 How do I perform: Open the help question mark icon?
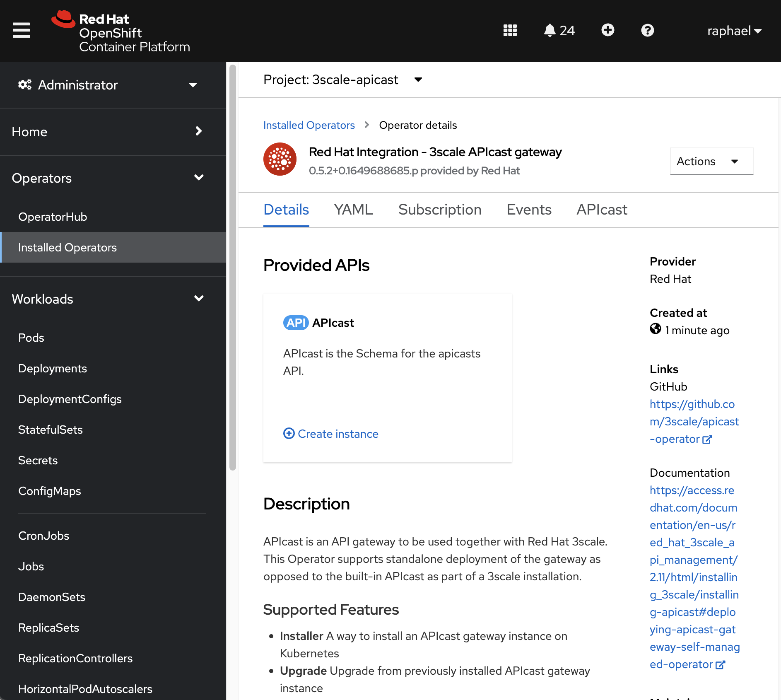[647, 30]
